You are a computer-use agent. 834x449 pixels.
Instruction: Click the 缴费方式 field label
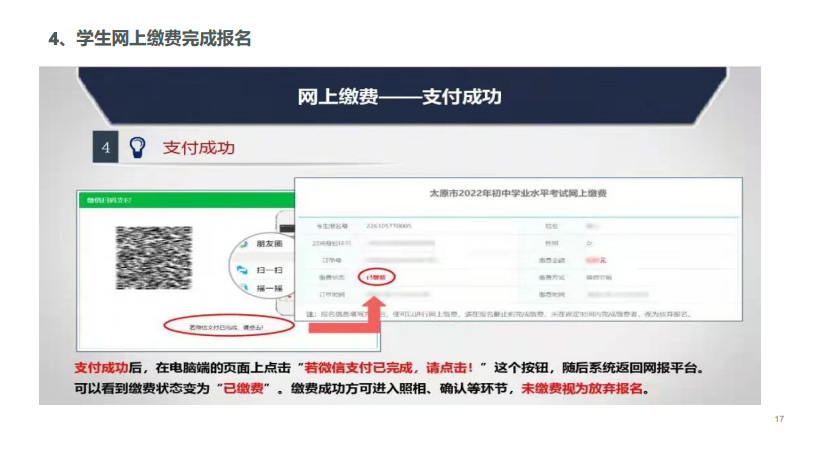coord(552,277)
